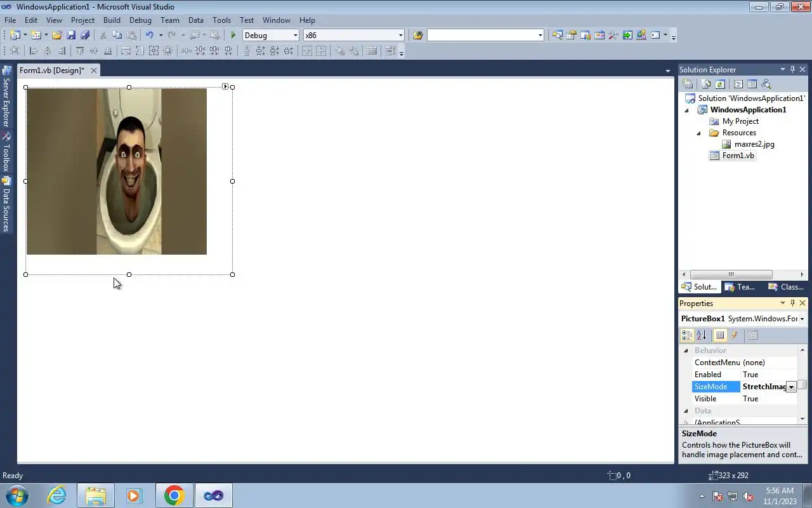Open the Project menu

(82, 20)
